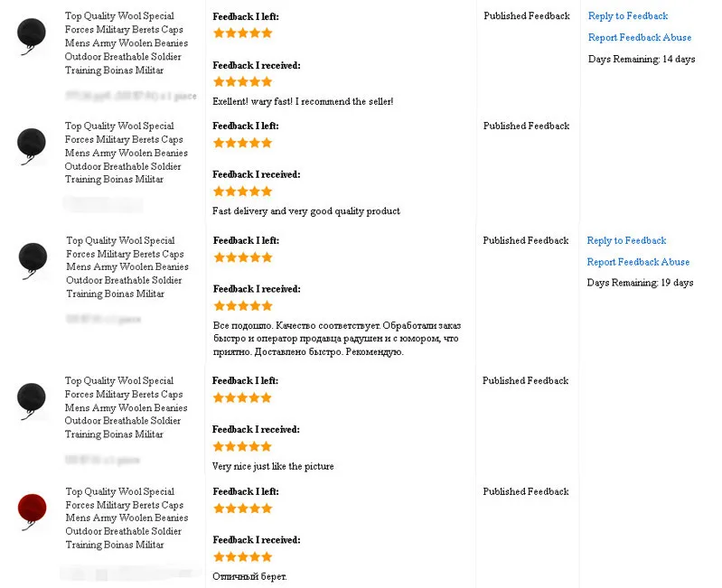Open the second black beret product thumbnail
Screen dimensions: 722x588
pos(32,145)
